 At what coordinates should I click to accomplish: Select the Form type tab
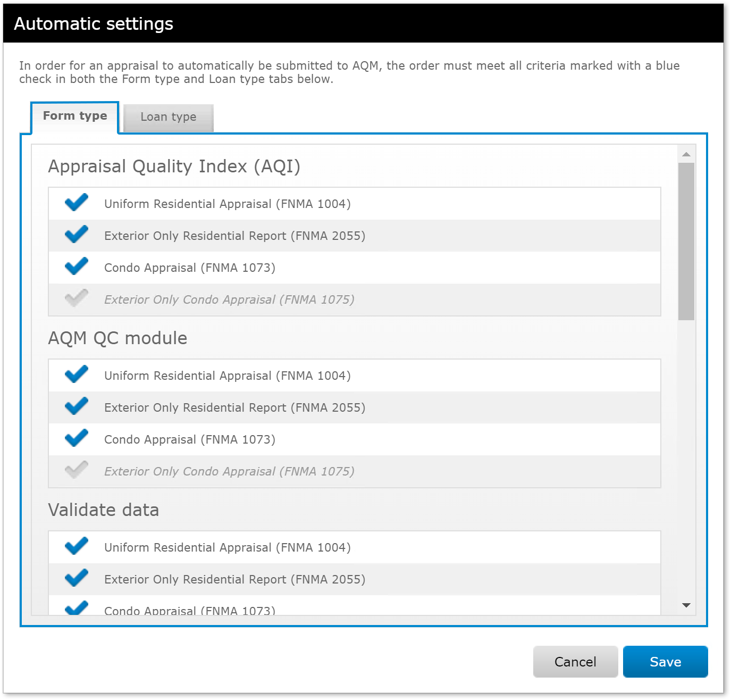click(75, 116)
